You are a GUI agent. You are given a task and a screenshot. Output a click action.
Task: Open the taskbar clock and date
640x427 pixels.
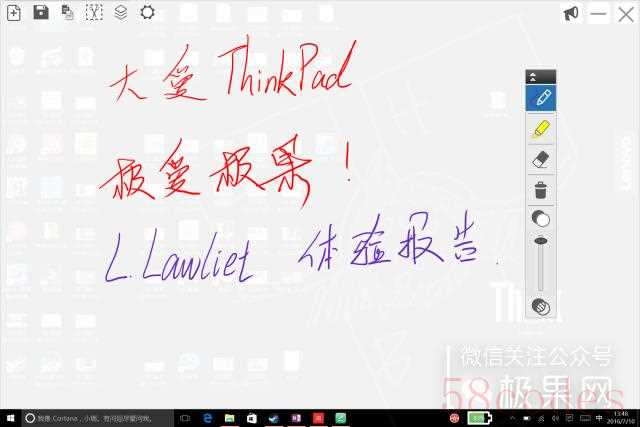click(x=621, y=417)
